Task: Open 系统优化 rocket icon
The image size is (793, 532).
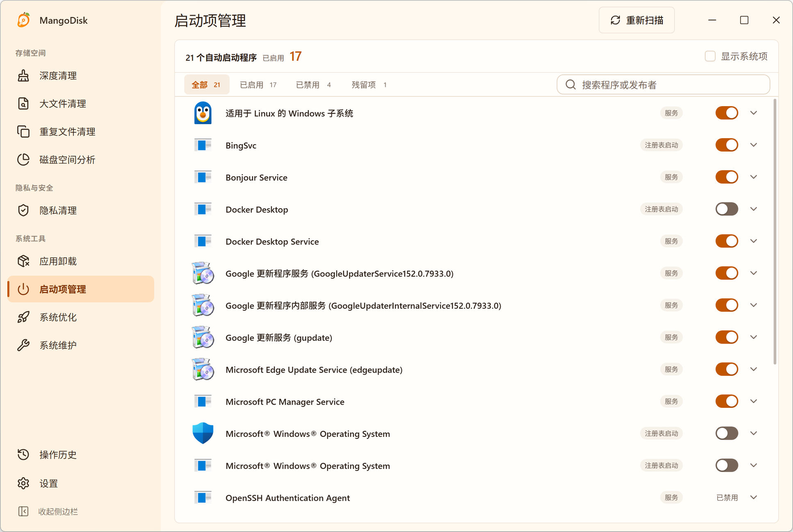Action: (23, 317)
